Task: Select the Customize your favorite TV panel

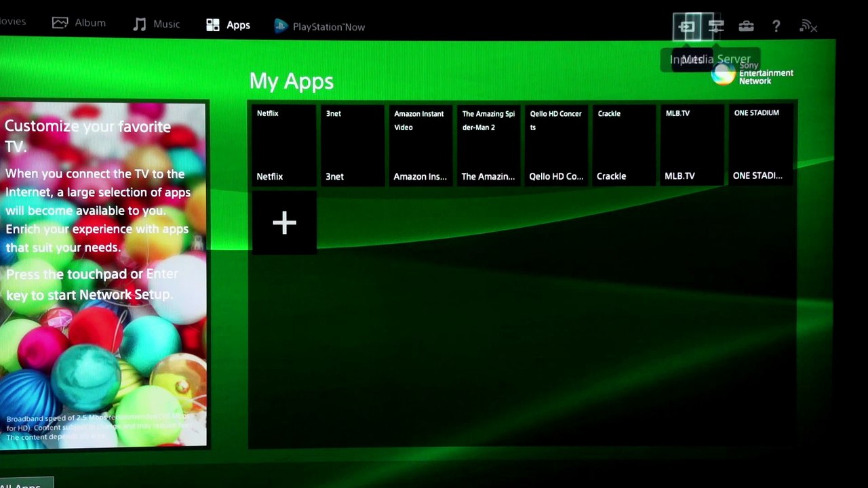Action: 103,274
